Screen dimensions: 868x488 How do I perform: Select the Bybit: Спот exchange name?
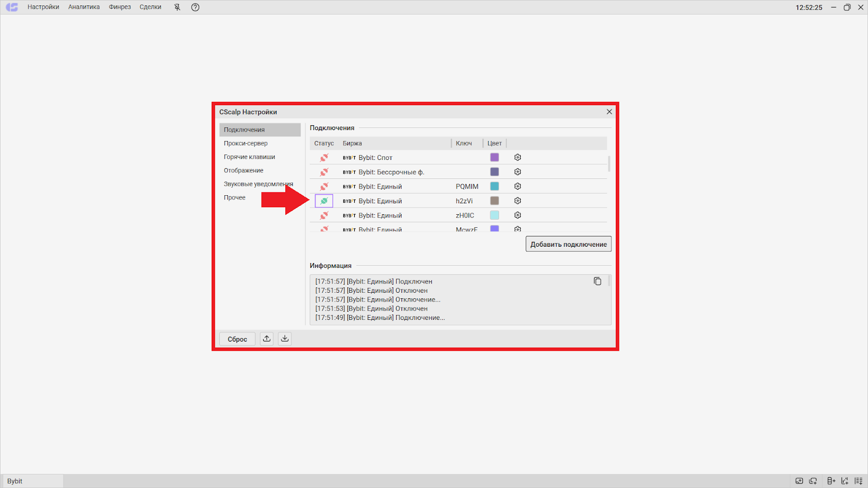pos(375,158)
